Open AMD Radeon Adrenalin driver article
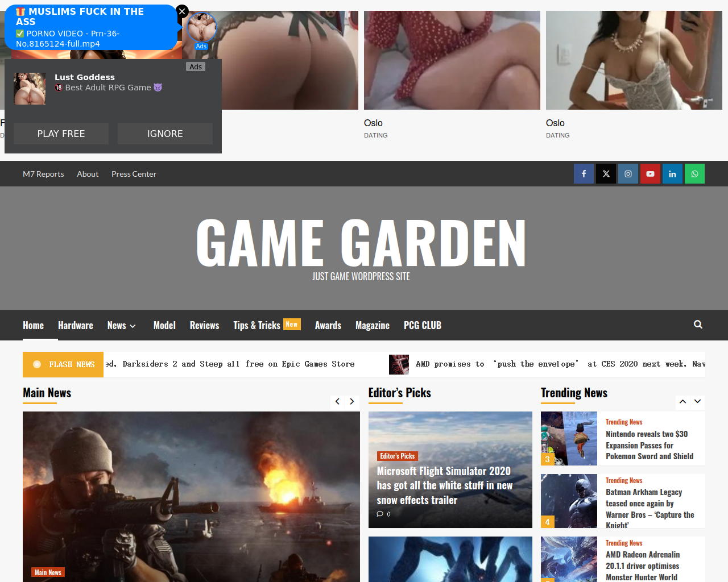 (x=642, y=566)
